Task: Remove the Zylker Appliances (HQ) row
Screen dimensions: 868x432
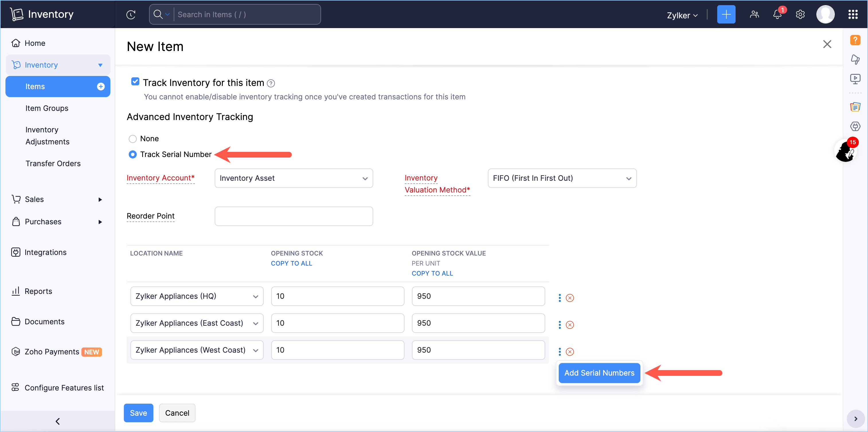Action: (570, 298)
